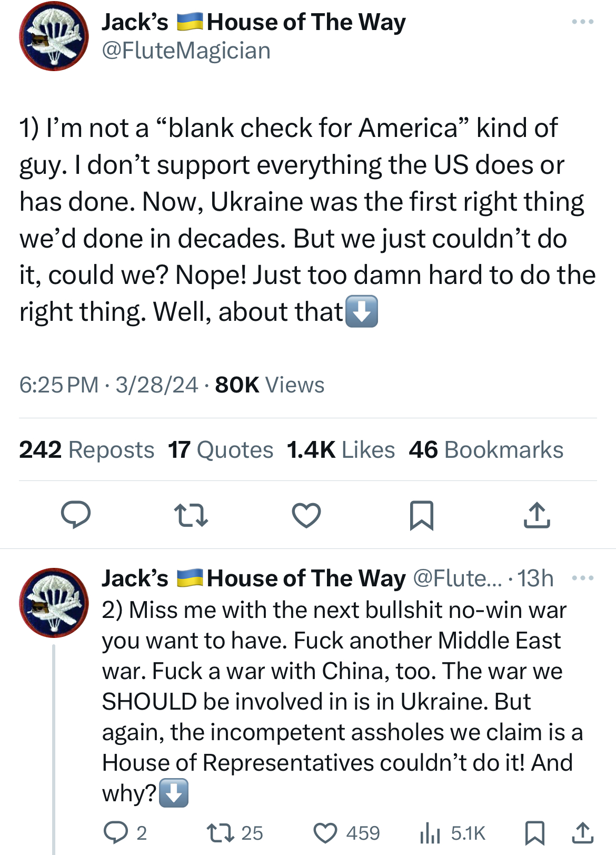Image resolution: width=616 pixels, height=855 pixels.
Task: Open the @FluteMagician profile handle
Action: pos(186,51)
